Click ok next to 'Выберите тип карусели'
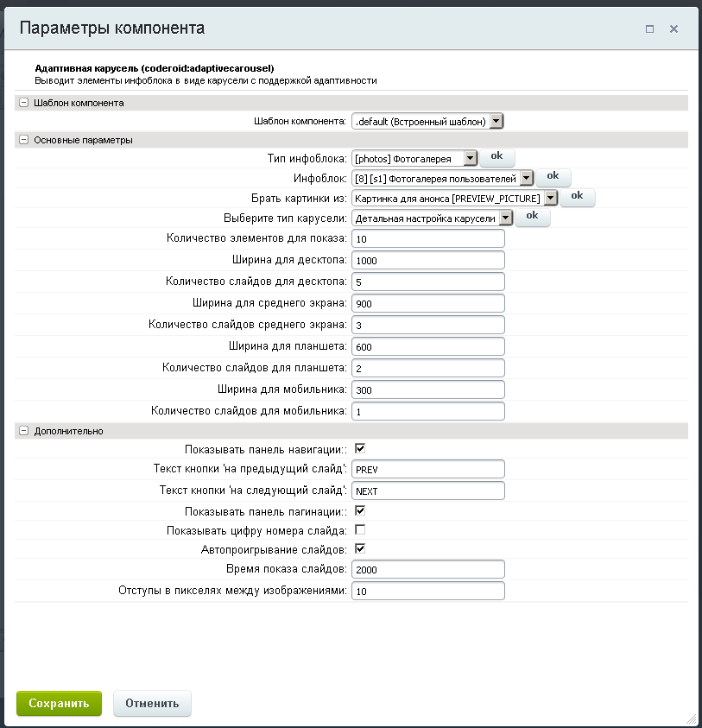This screenshot has height=728, width=702. tap(532, 216)
